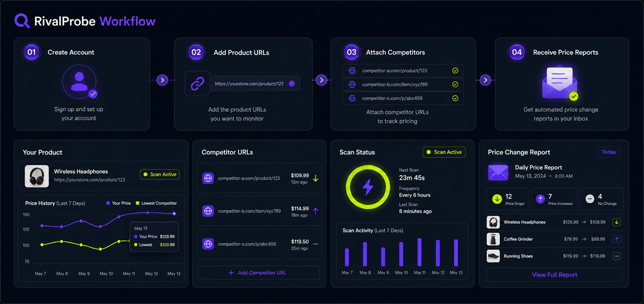
Task: Click the 'Every 6 hours' frequency text
Action: (x=415, y=195)
